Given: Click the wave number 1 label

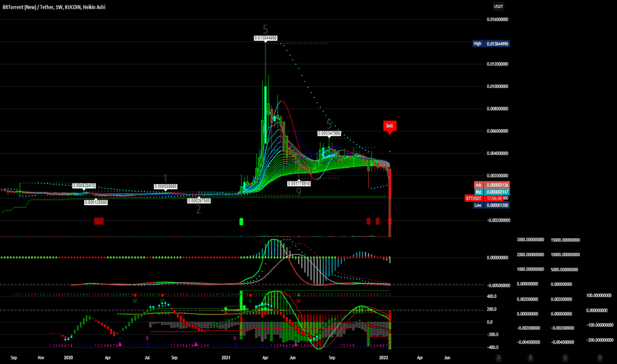Looking at the screenshot, I should pyautogui.click(x=166, y=178).
